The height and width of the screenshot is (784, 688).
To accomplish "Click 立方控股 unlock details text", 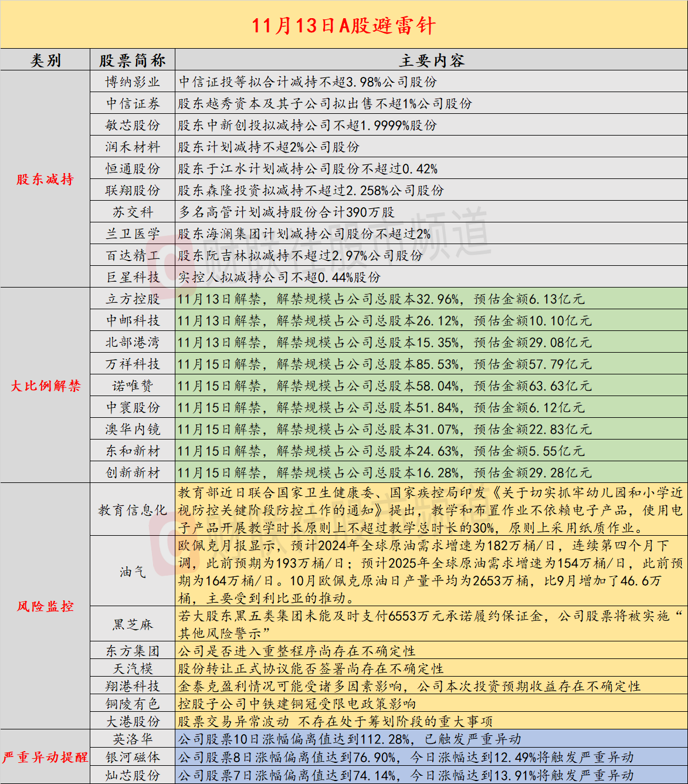I will pos(381,299).
